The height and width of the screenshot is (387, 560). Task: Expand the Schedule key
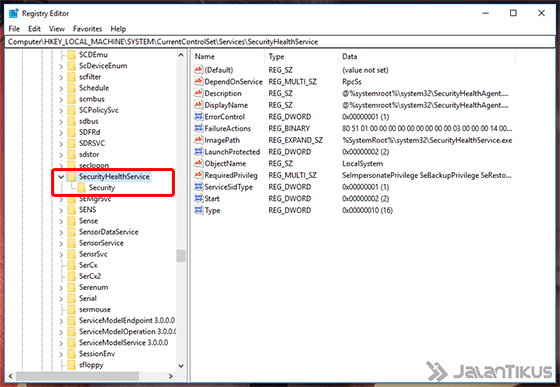[x=61, y=88]
